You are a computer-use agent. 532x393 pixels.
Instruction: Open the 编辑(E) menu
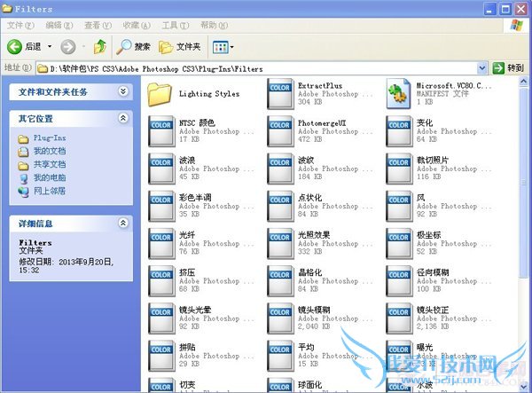click(x=59, y=25)
